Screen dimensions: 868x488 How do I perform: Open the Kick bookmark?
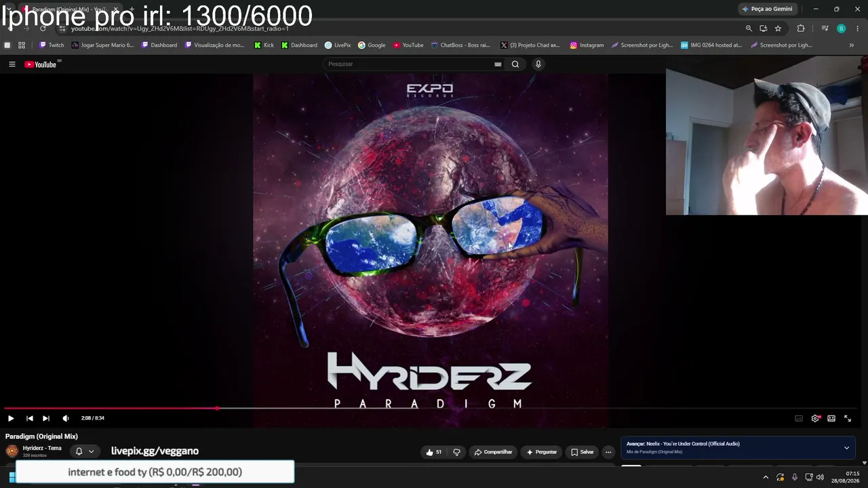coord(264,45)
